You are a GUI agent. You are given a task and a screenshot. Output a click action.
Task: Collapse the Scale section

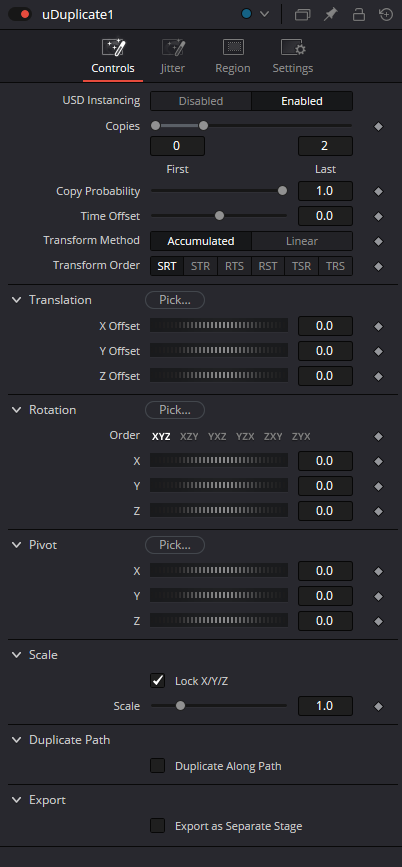tap(17, 655)
